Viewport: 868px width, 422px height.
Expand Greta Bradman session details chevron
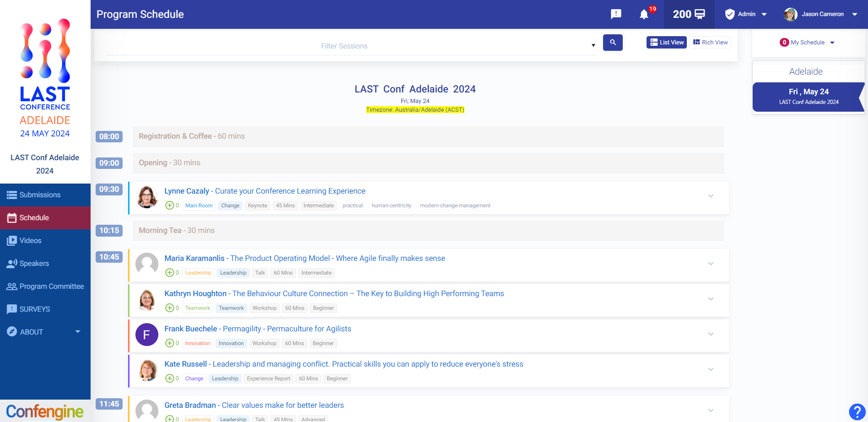[x=711, y=411]
